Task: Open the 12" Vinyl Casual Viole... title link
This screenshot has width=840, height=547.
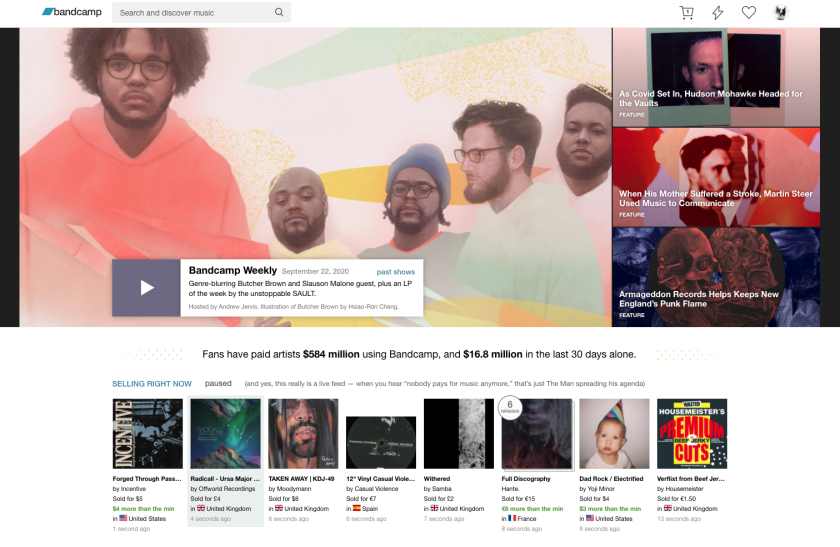Action: pos(380,479)
